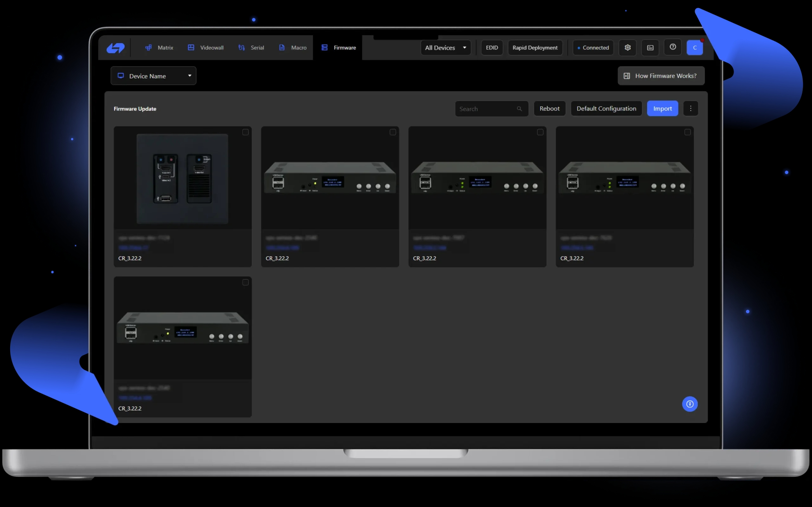Screen dimensions: 812x507
Task: Click the Import button
Action: pos(662,108)
